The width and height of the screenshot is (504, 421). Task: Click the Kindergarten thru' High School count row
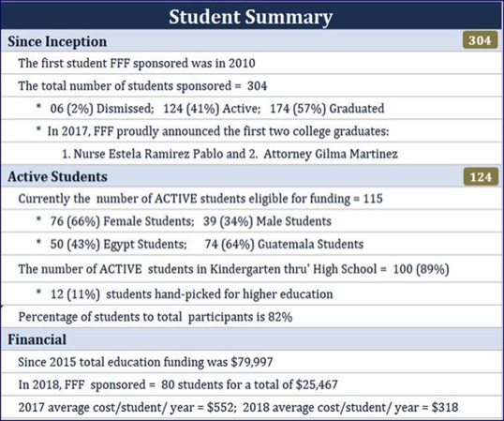pos(251,269)
